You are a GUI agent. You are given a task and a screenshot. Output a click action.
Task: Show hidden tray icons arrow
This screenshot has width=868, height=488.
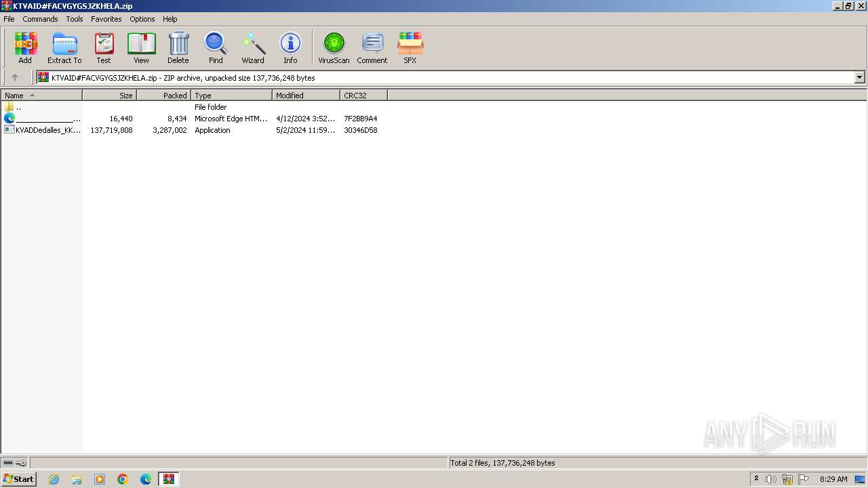(x=756, y=479)
